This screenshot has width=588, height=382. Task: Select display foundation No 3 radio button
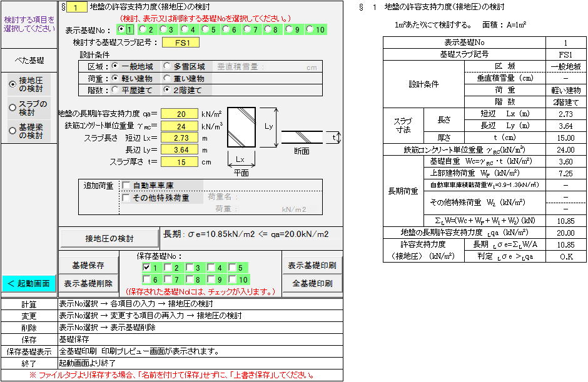(163, 29)
